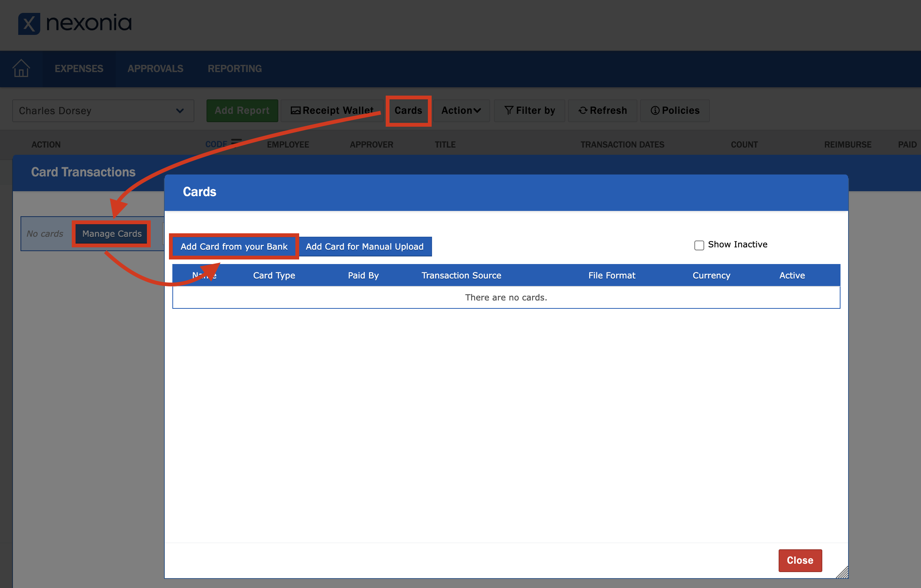Click Add Card for Manual Upload

pos(364,247)
